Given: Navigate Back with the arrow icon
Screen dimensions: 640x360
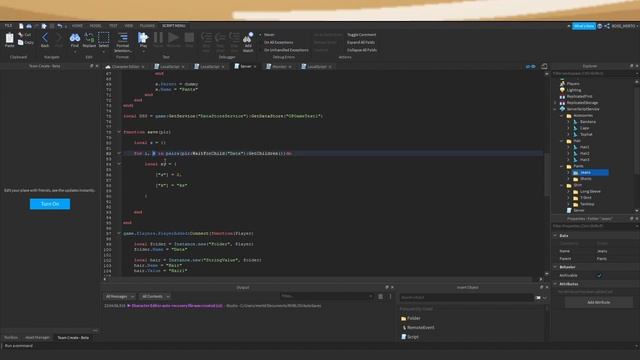Looking at the screenshot, I should click(45, 38).
